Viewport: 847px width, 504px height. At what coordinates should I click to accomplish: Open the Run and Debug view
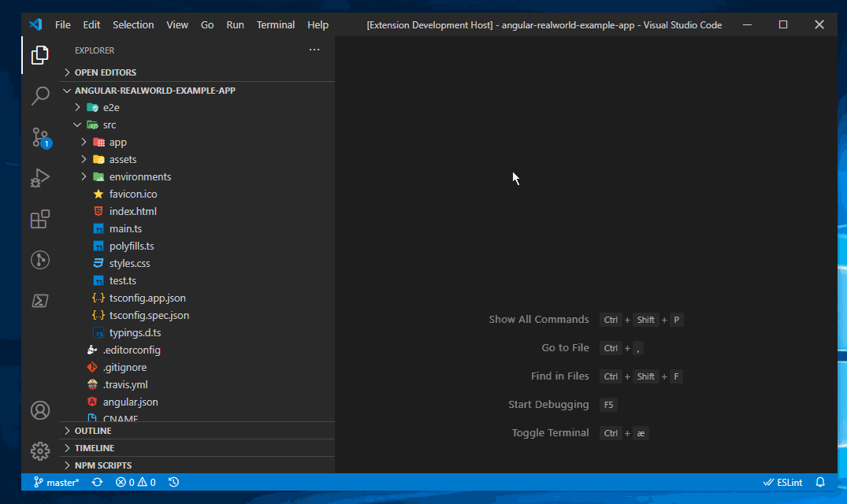tap(40, 178)
